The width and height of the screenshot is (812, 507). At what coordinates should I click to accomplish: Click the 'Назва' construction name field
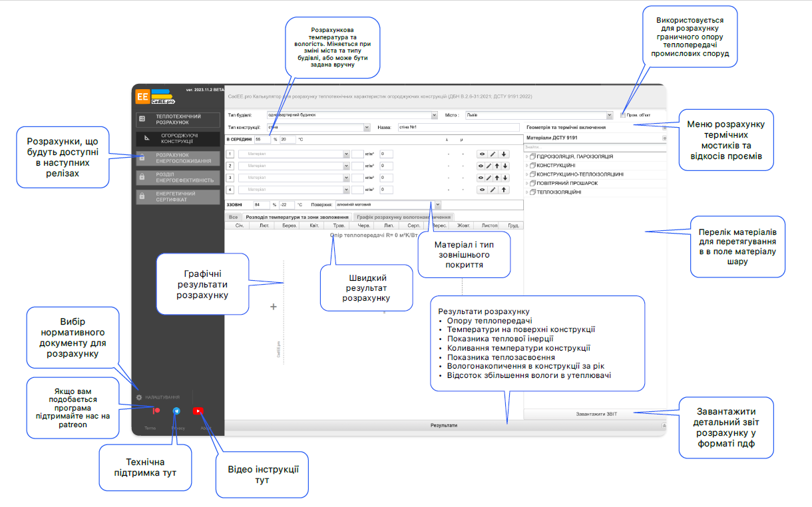click(x=457, y=127)
